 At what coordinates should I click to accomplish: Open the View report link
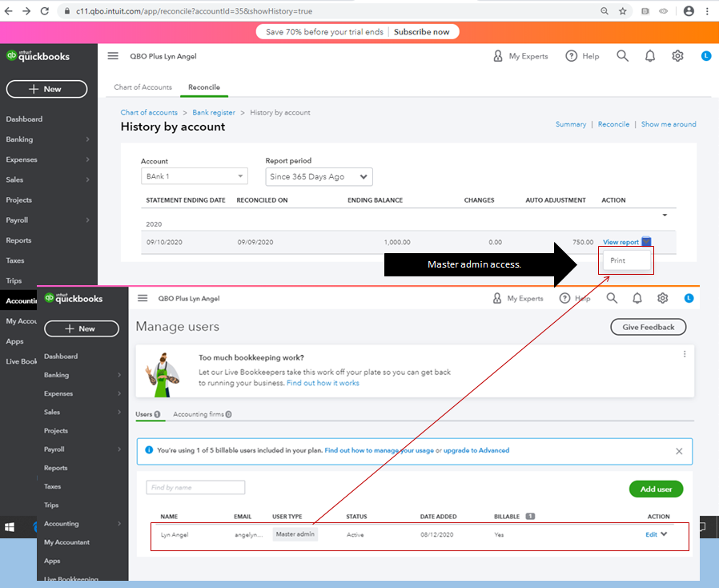621,242
